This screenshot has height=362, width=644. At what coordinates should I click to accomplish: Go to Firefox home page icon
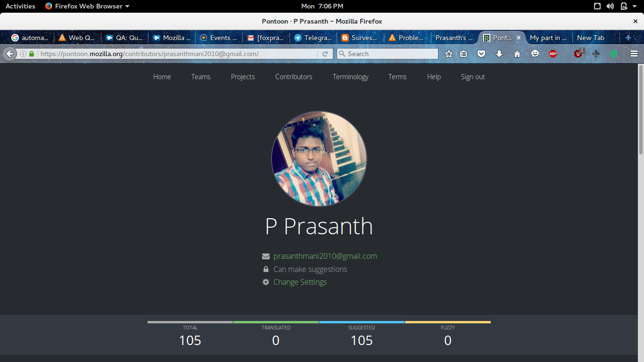[x=517, y=54]
